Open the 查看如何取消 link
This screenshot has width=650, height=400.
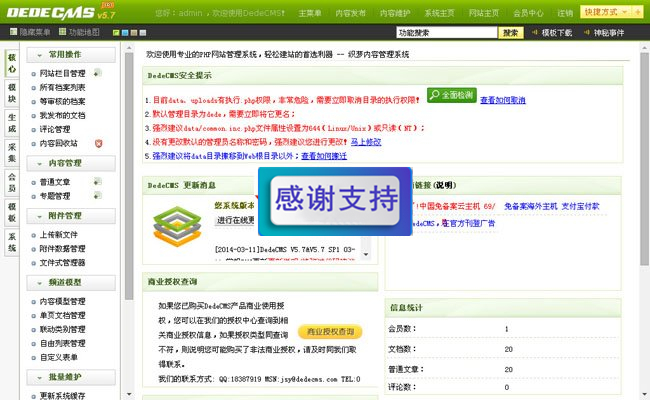tap(502, 100)
